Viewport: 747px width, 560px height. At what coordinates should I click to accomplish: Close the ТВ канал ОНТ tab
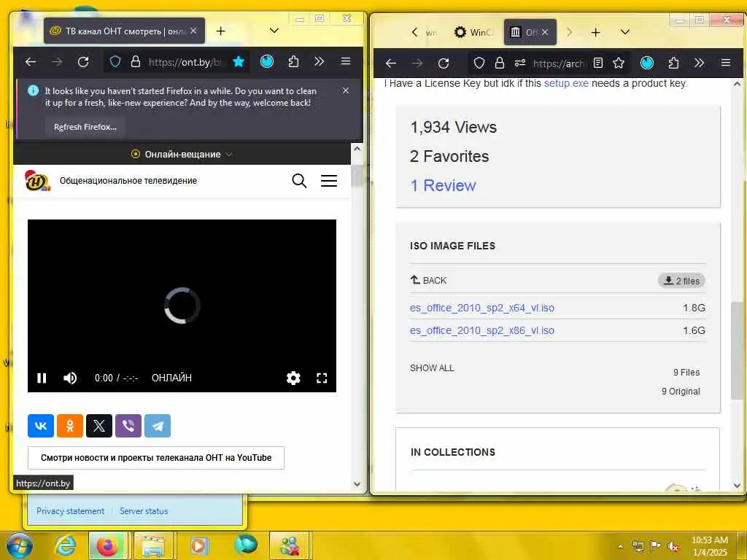point(193,31)
